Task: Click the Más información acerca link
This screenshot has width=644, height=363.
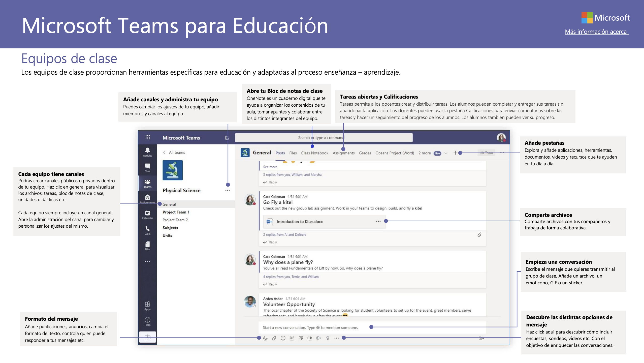Action: click(596, 32)
